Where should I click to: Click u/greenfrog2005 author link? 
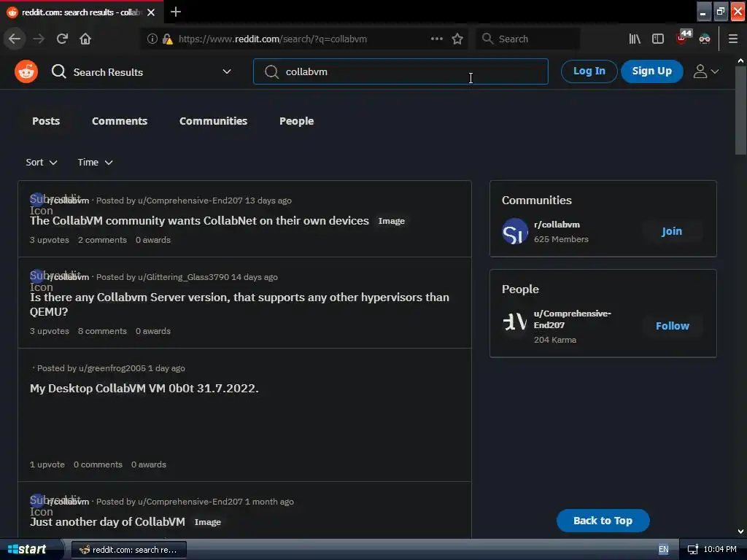click(x=112, y=368)
